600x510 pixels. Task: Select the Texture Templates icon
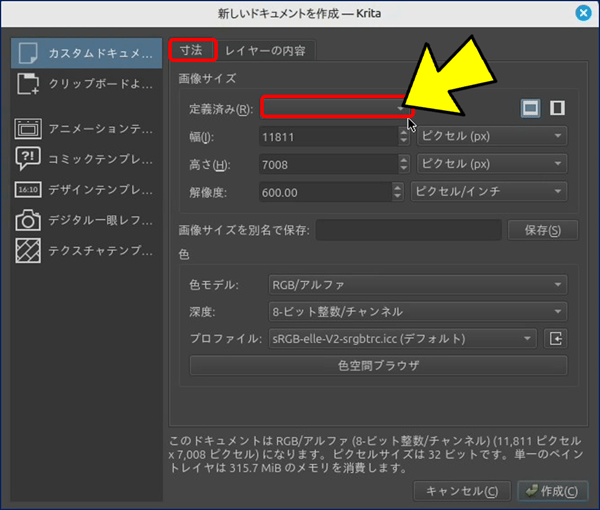(x=28, y=249)
